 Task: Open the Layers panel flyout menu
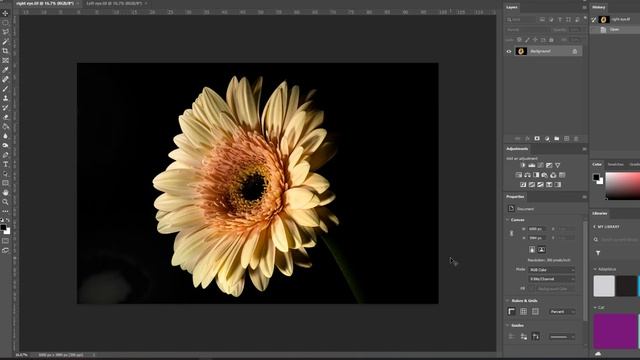coord(584,7)
